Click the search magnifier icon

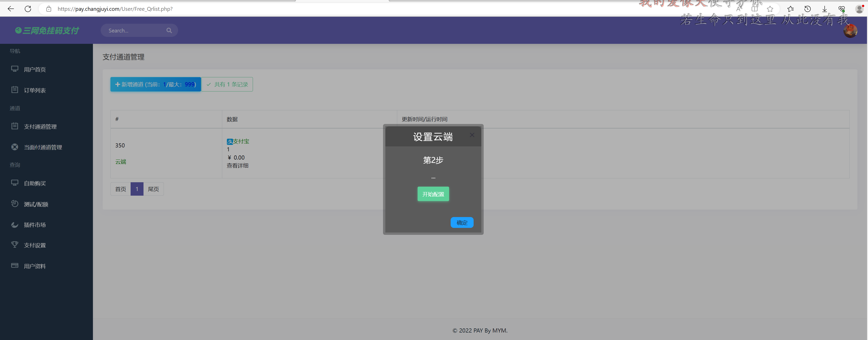169,30
